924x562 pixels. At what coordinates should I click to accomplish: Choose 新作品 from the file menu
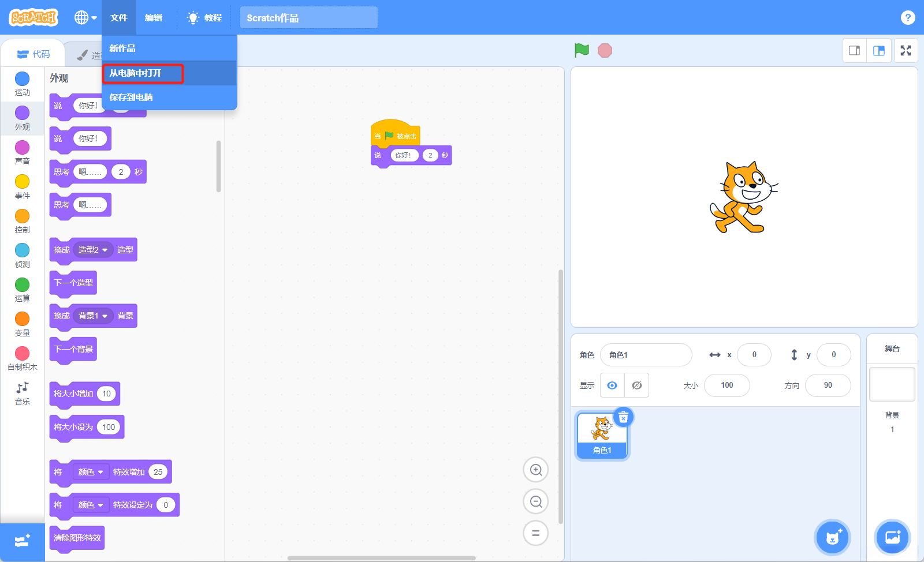tap(169, 48)
